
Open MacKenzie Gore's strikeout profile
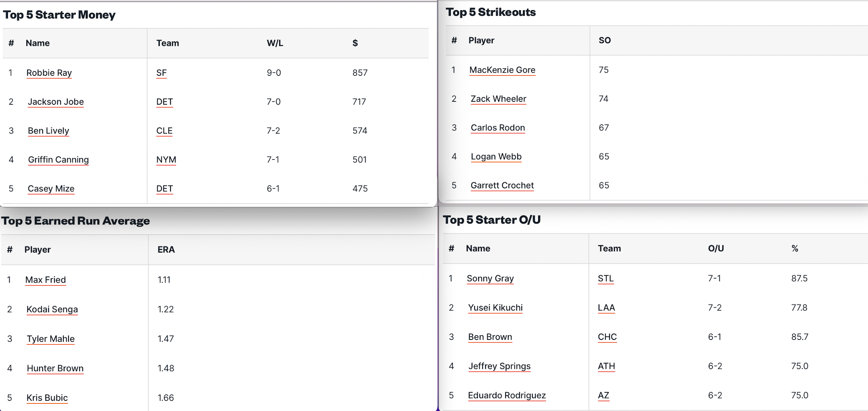click(x=502, y=70)
